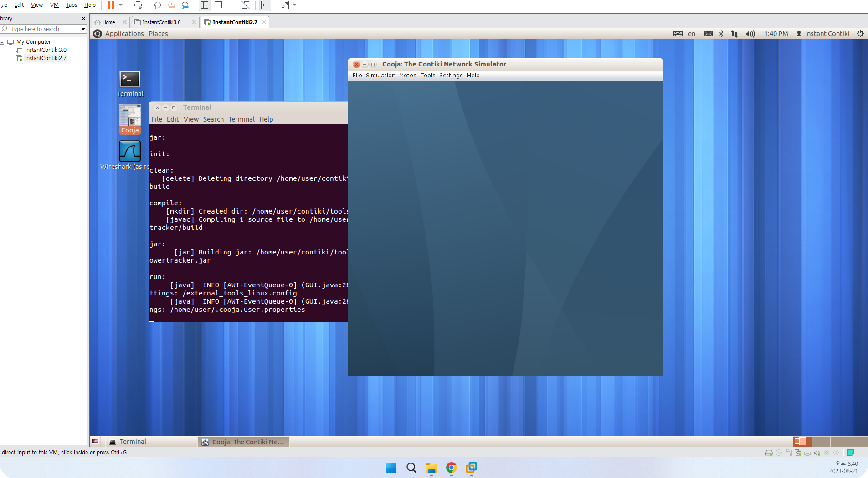
Task: Click the Windows Start button
Action: tap(391, 468)
